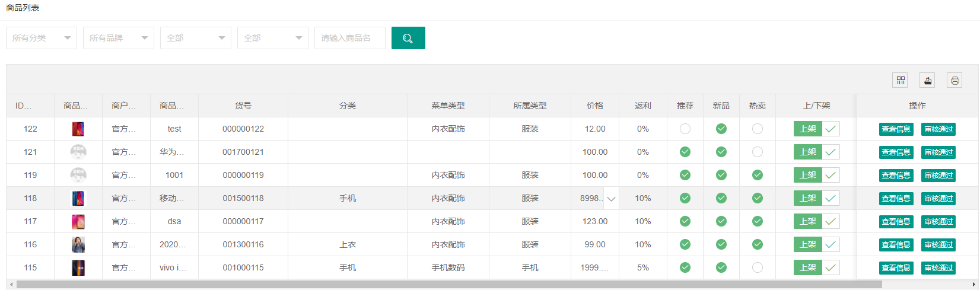Click the 货号 column header

pos(243,106)
